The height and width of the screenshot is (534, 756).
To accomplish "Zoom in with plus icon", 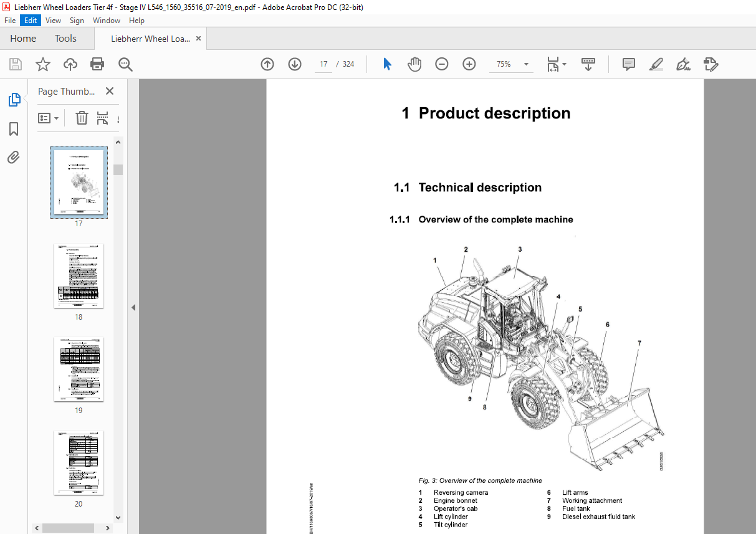I will pos(469,64).
